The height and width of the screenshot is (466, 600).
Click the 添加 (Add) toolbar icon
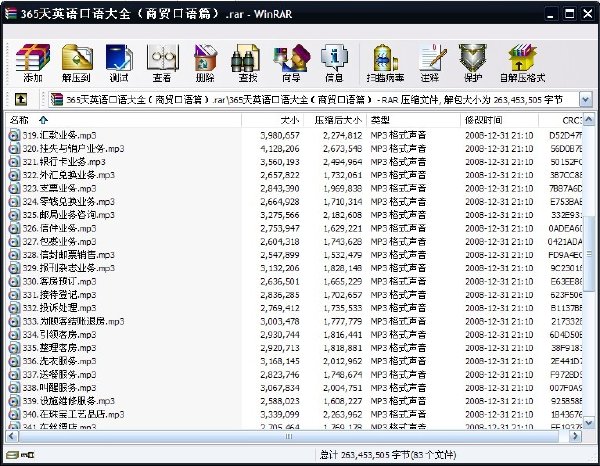coord(33,63)
